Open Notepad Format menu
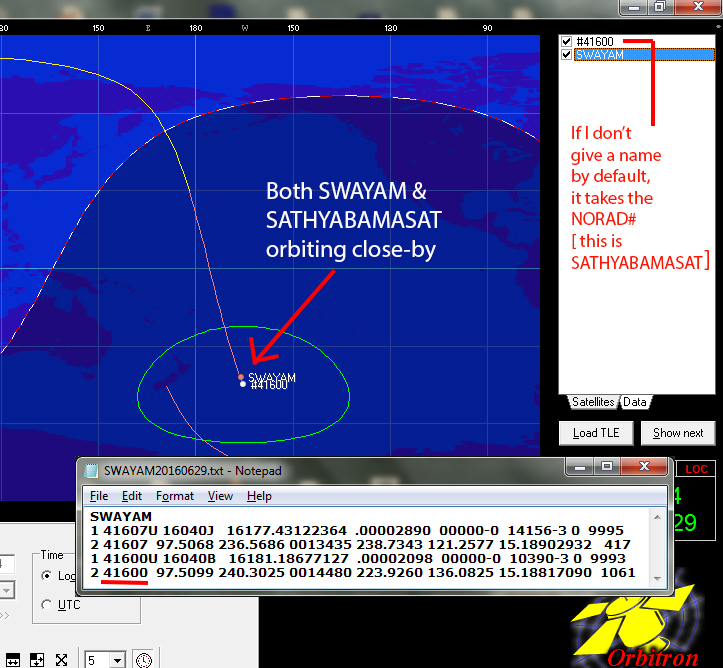 tap(175, 496)
